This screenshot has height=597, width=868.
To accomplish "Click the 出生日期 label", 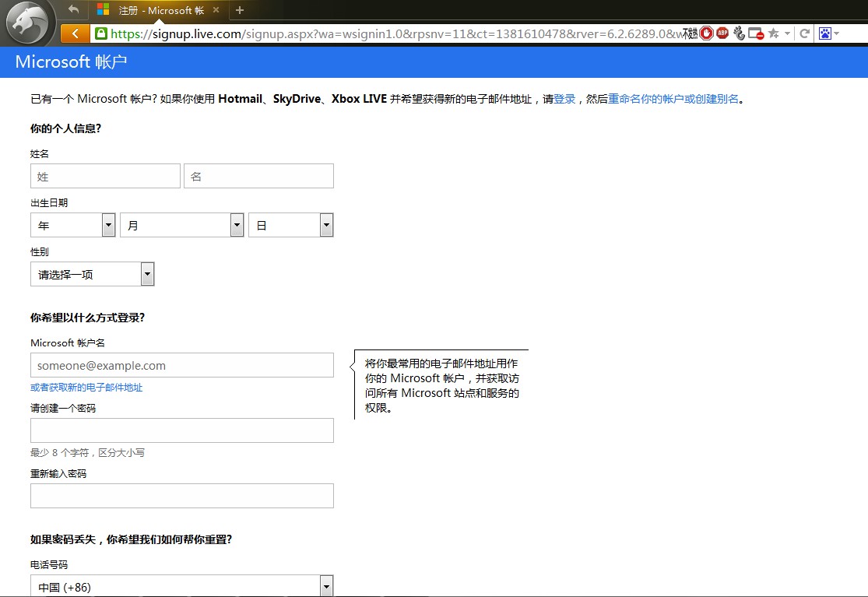I will (49, 203).
